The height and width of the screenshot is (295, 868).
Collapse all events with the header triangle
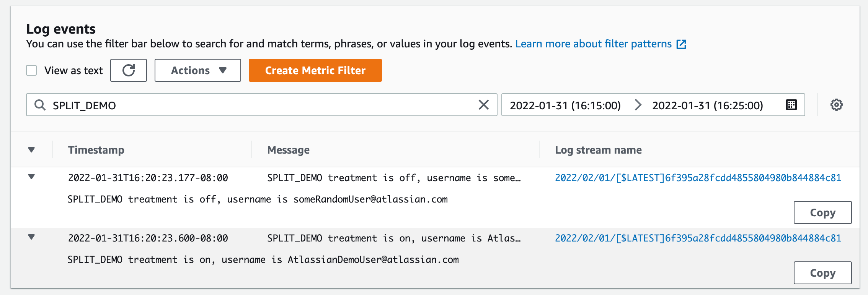[32, 150]
